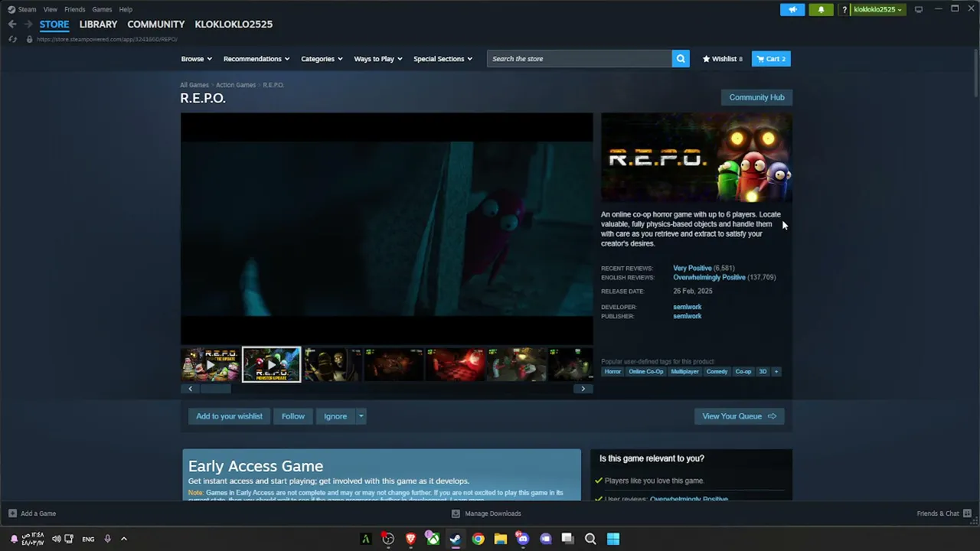The image size is (980, 551).
Task: Click the Steam logo in title bar
Action: tap(11, 9)
